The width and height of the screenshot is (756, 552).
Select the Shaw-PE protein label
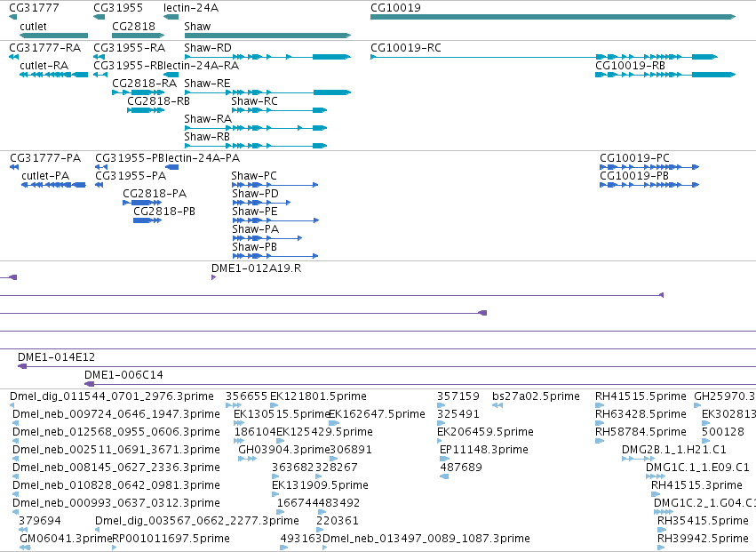coord(255,212)
